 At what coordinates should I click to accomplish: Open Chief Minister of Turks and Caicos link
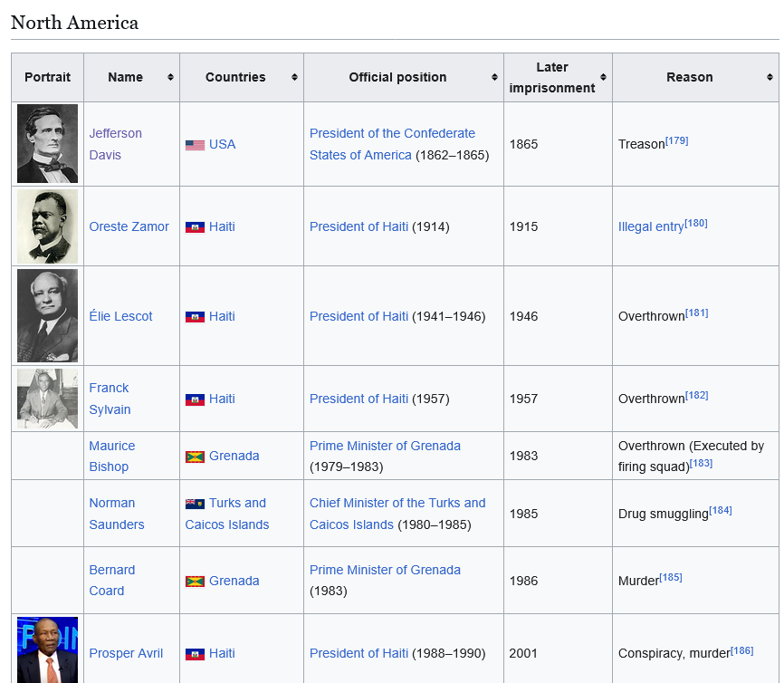pyautogui.click(x=397, y=514)
